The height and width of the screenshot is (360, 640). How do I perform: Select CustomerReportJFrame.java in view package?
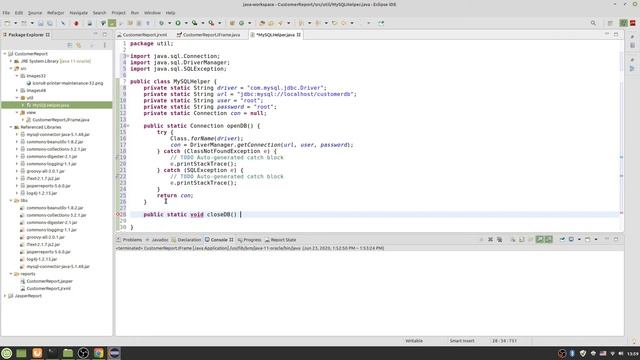(x=61, y=120)
